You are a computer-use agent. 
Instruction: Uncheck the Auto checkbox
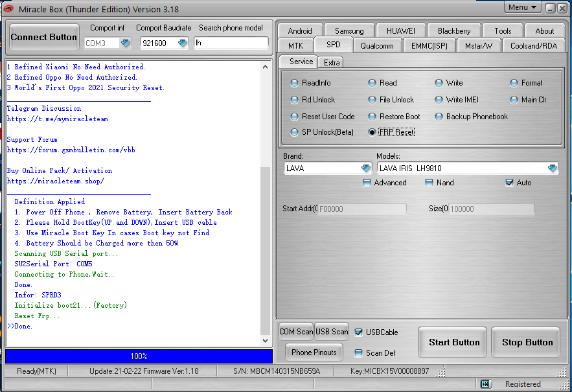pos(510,183)
